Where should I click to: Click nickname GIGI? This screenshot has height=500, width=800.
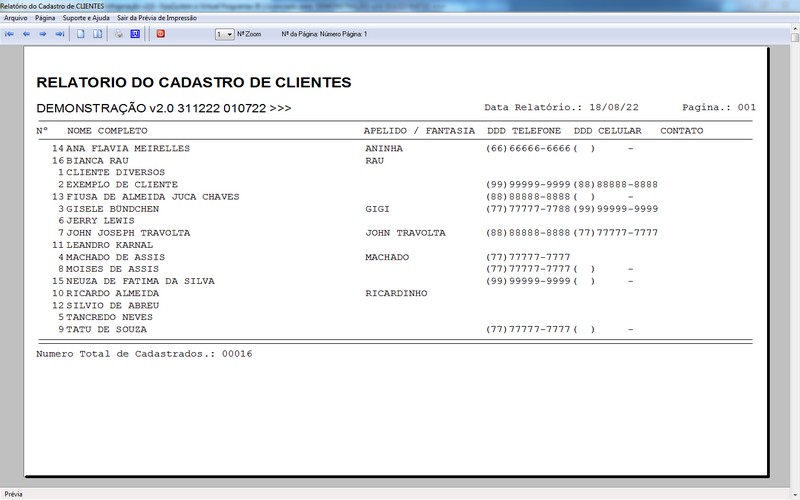tap(378, 209)
